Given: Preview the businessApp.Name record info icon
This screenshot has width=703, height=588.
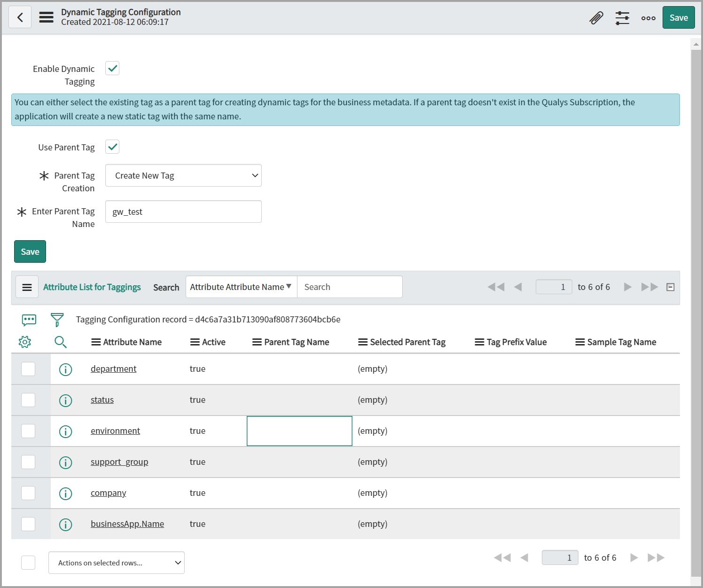Looking at the screenshot, I should point(66,525).
